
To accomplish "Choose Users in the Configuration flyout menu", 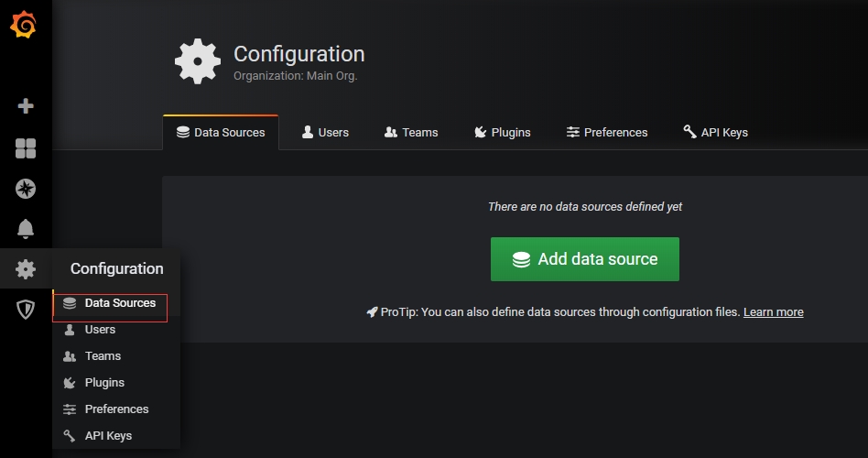I will coord(100,330).
